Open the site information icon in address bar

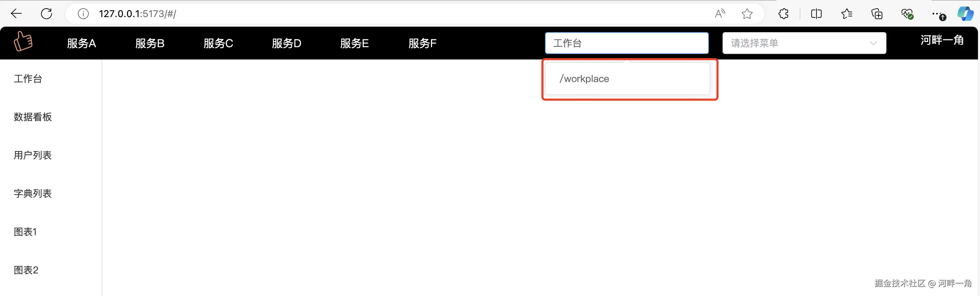point(83,14)
